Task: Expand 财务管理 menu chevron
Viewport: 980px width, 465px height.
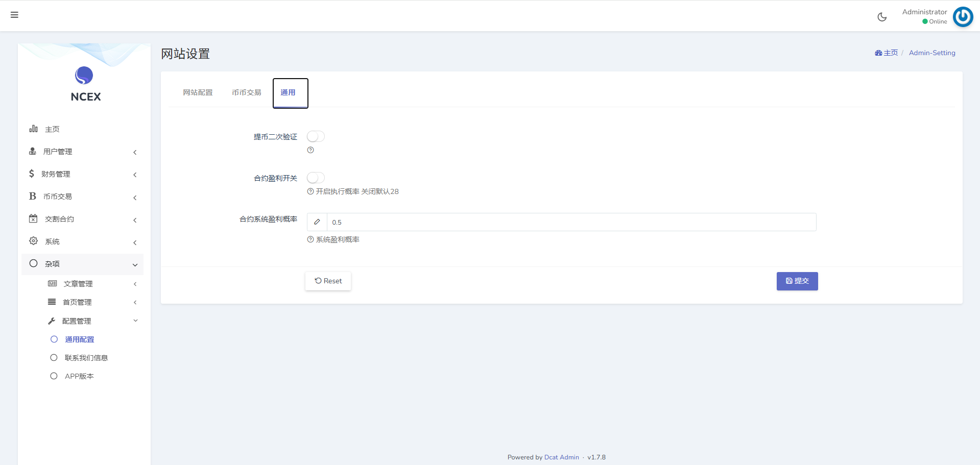Action: [x=135, y=175]
